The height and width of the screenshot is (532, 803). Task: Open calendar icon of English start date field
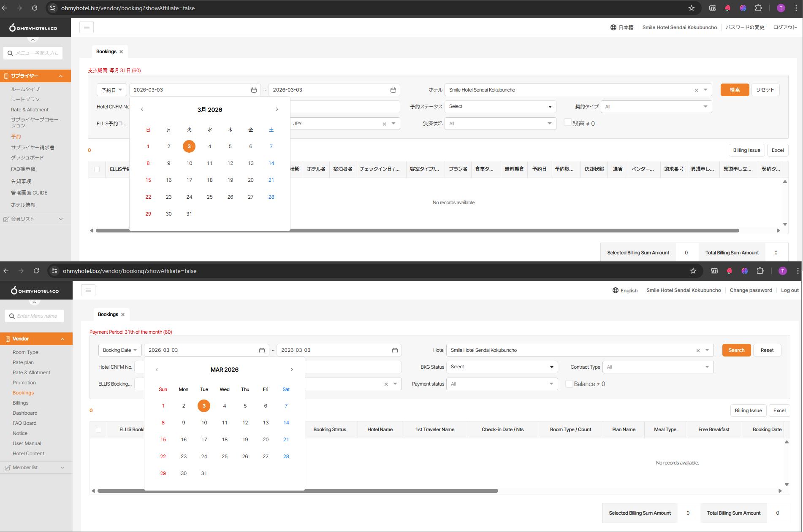(x=262, y=350)
